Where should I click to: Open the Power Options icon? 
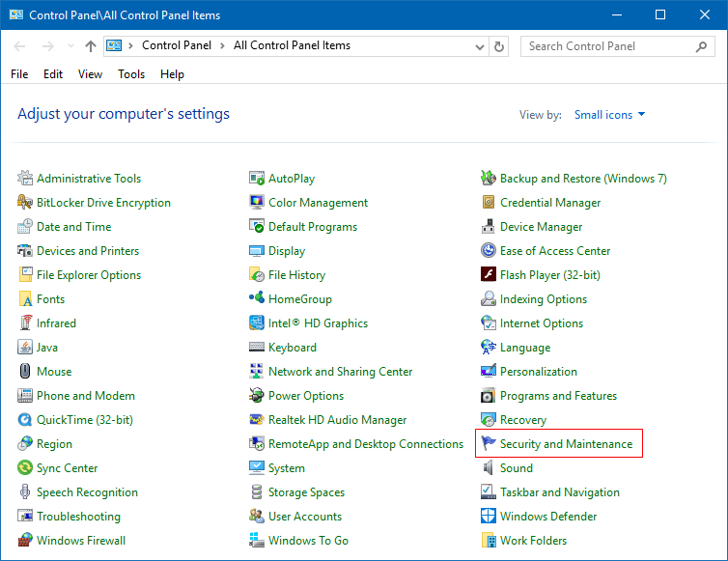[x=257, y=395]
